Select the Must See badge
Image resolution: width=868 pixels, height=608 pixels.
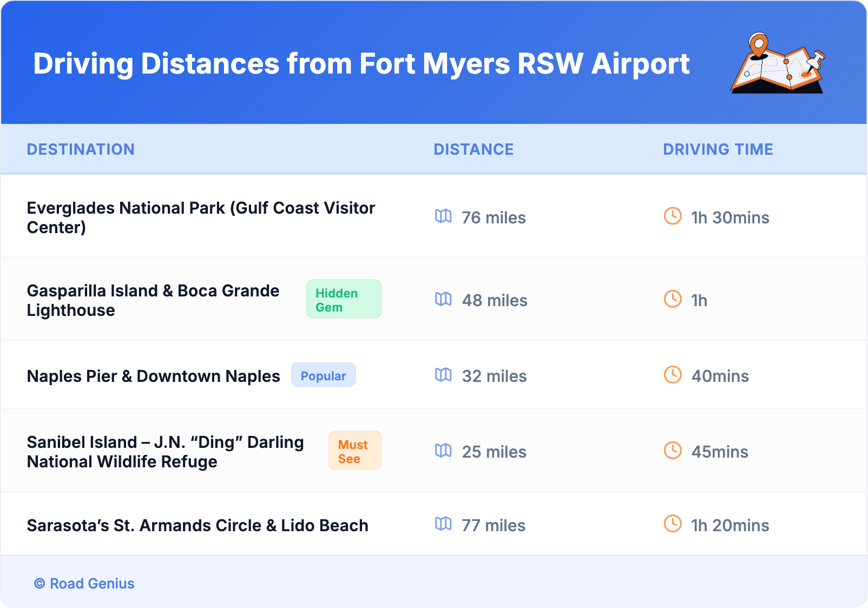coord(354,451)
